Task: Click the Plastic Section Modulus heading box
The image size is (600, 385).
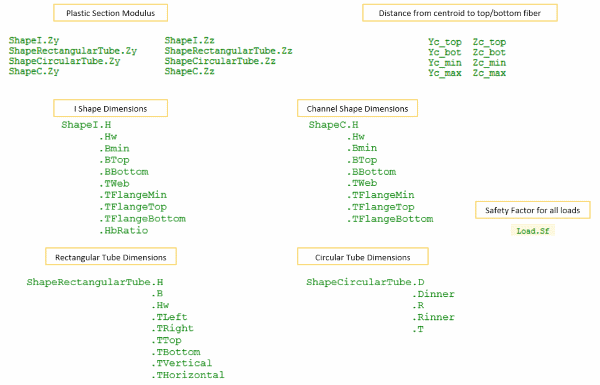Action: point(111,13)
